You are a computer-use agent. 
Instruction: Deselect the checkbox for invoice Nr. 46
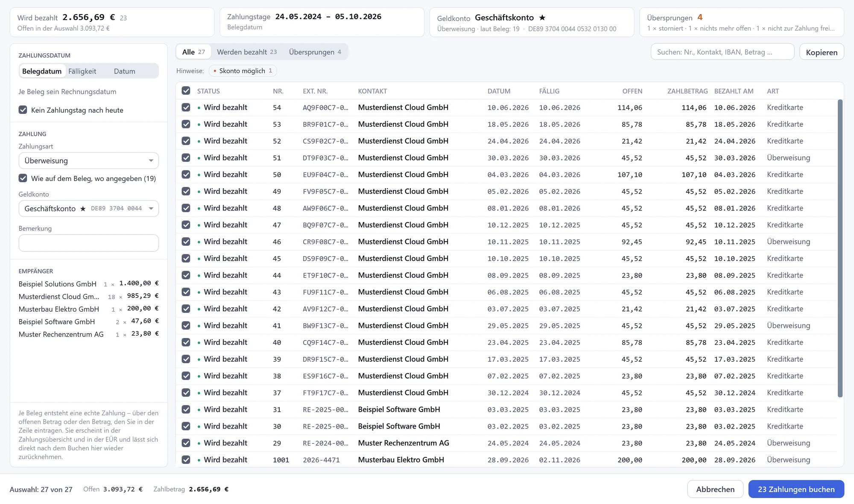tap(186, 242)
